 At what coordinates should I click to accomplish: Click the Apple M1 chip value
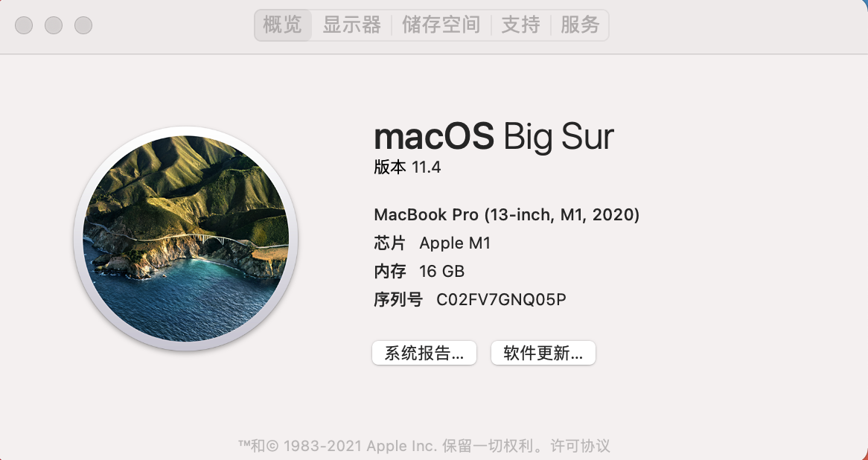point(455,243)
